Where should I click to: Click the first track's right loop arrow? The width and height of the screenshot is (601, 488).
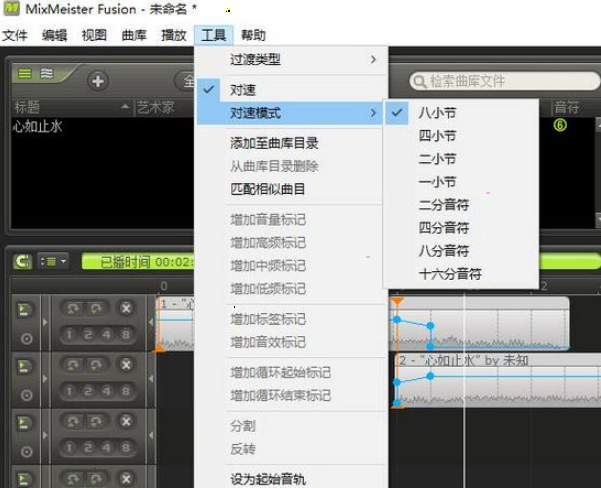coord(95,308)
